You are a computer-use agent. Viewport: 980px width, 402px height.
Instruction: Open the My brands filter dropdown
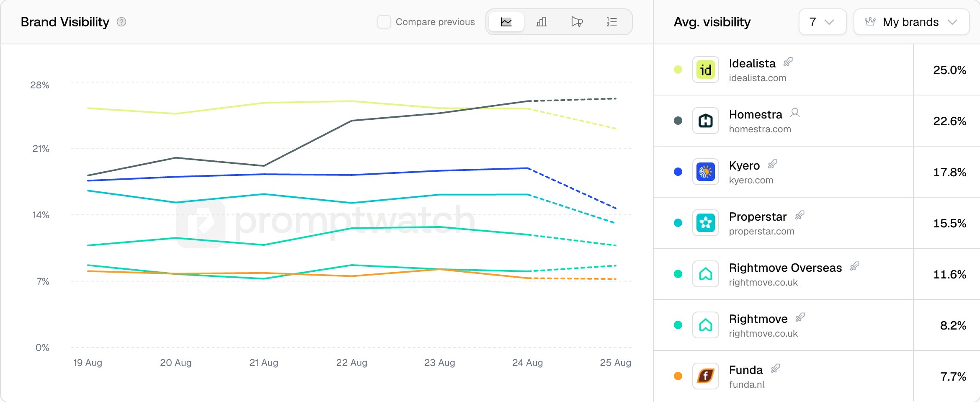911,22
